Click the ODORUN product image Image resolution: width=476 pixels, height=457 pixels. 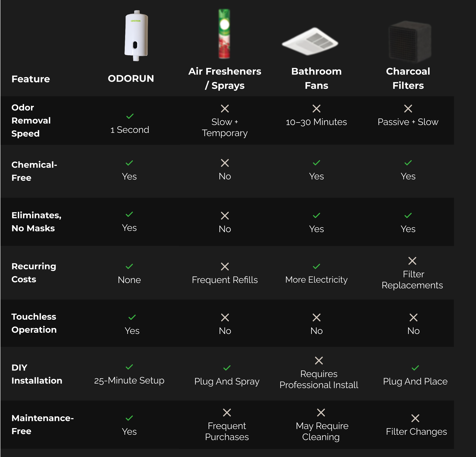coord(136,36)
